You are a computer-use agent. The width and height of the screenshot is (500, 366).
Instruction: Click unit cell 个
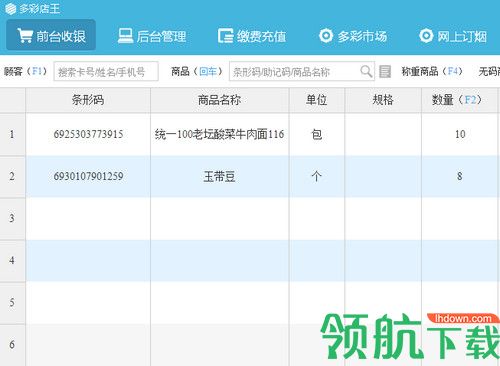coord(317,176)
